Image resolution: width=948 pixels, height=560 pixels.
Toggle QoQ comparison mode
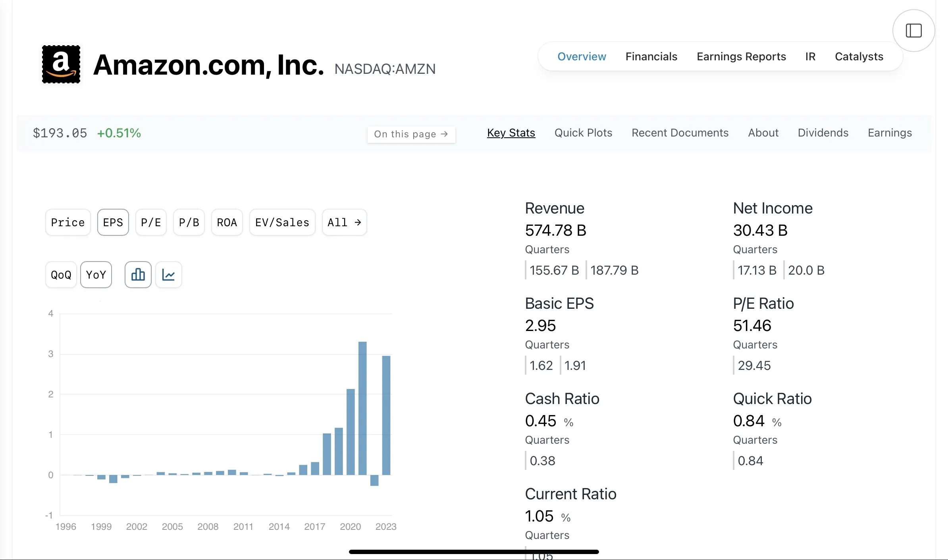(61, 275)
